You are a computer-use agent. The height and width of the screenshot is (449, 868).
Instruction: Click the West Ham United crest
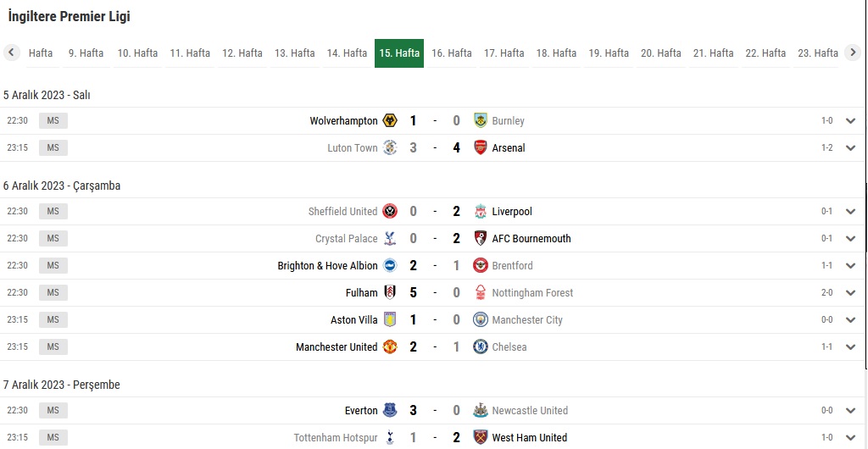(481, 437)
